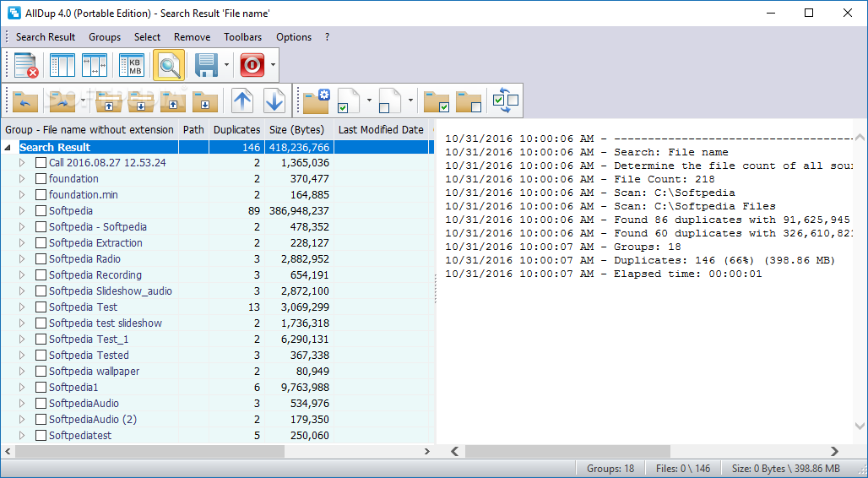Viewport: 868px width, 478px height.
Task: Click the 'Groups: 18' status bar entry
Action: 610,469
